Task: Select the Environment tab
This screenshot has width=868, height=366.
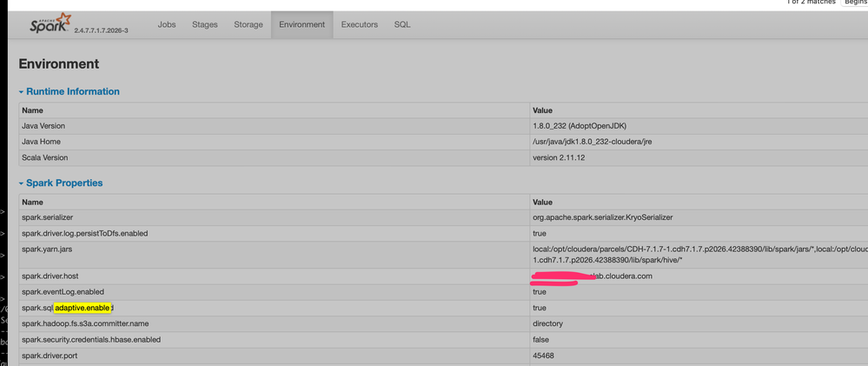Action: (301, 24)
